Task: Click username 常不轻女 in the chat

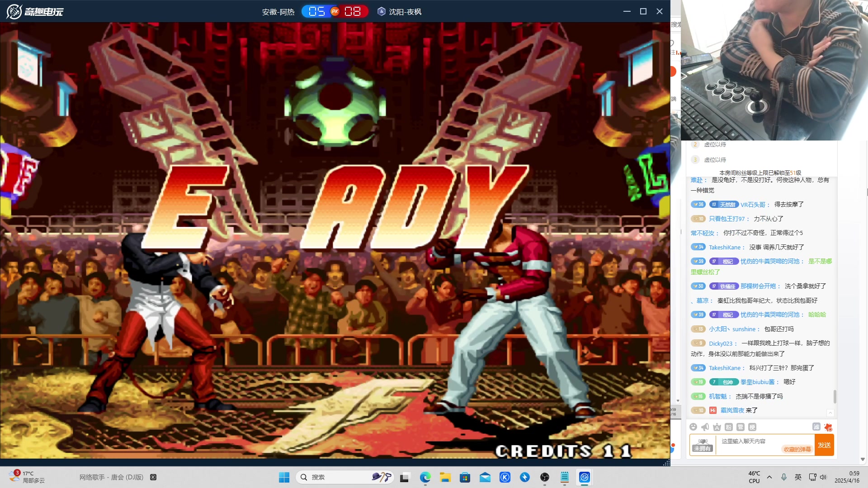Action: click(703, 233)
